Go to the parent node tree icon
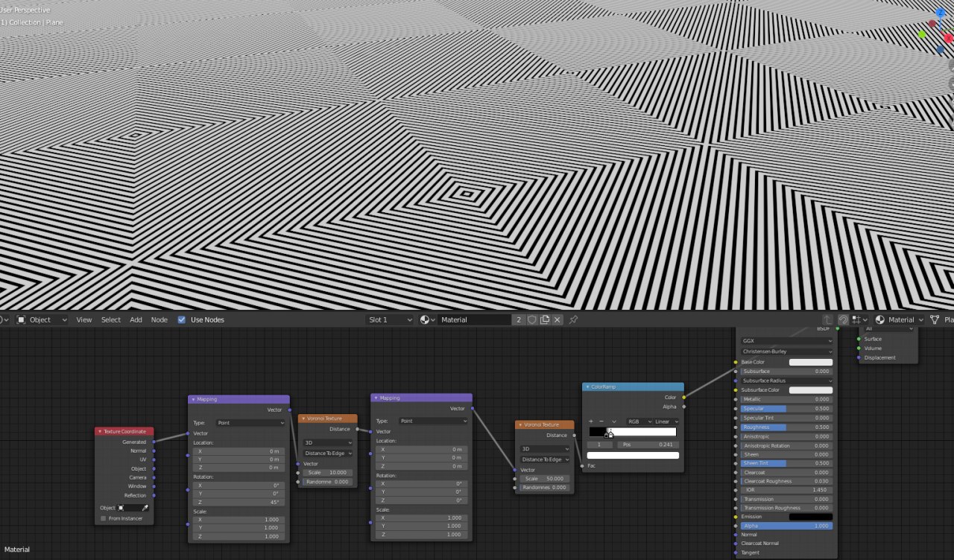Image resolution: width=954 pixels, height=560 pixels. point(827,319)
